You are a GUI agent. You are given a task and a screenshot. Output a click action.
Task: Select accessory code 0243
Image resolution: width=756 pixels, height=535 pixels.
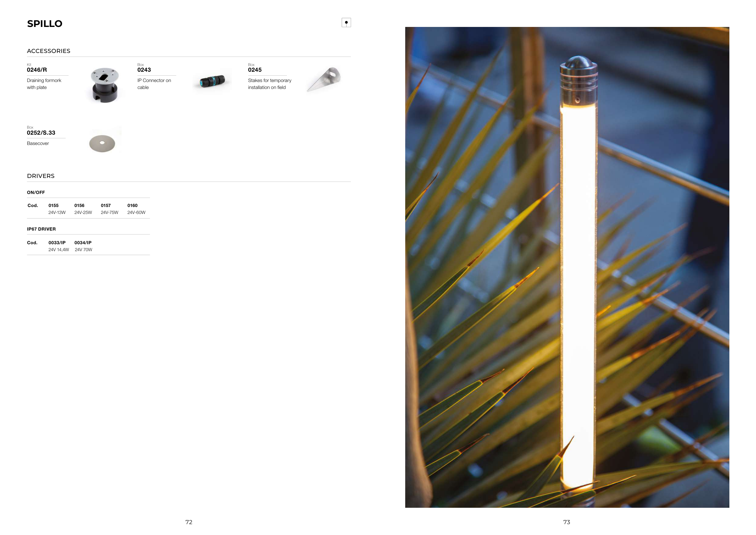(x=144, y=70)
